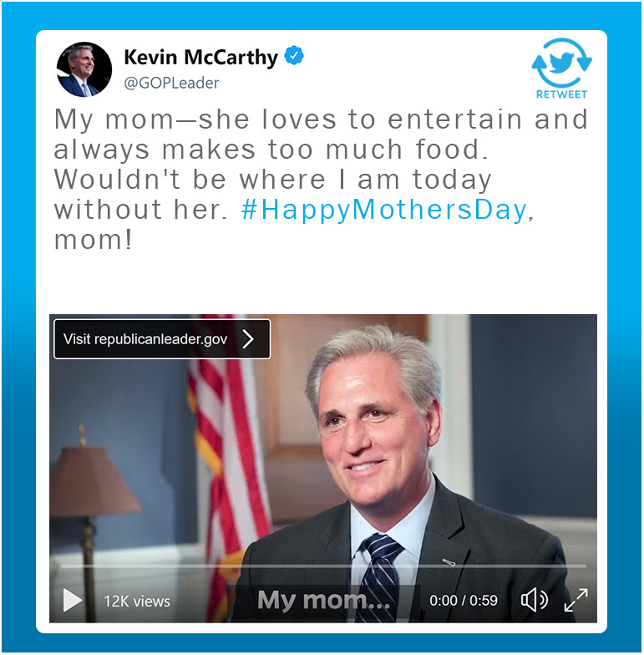Click the blue verified checkmark badge
644x655 pixels.
pyautogui.click(x=294, y=55)
